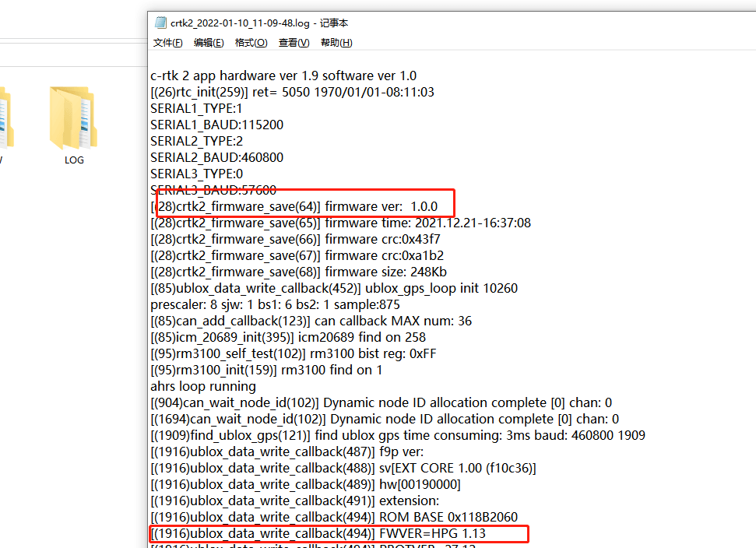The height and width of the screenshot is (548, 756).
Task: Open the 帮助(H) menu
Action: [336, 43]
